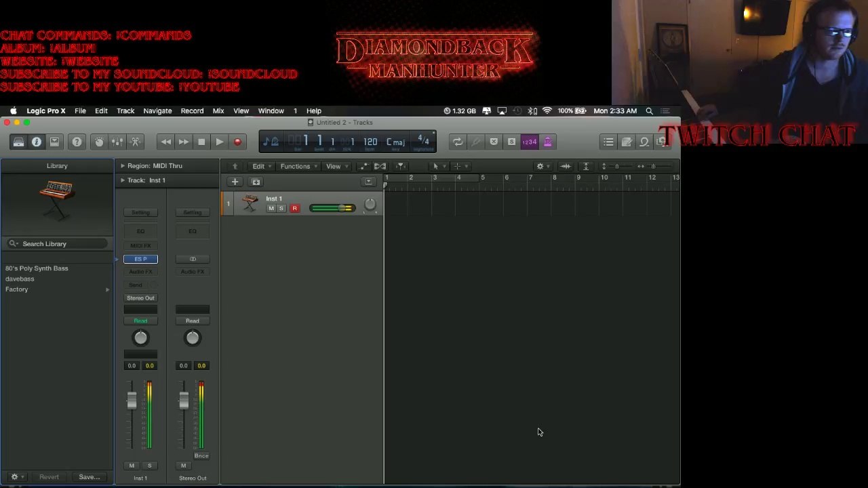This screenshot has height=488, width=868.
Task: Toggle the purple Metronome button
Action: tap(547, 142)
